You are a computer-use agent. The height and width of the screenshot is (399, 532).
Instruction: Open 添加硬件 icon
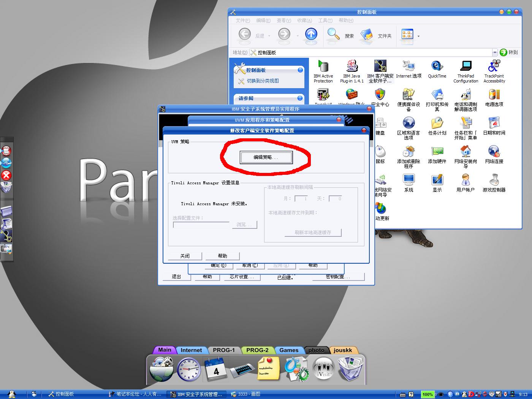[x=437, y=155]
